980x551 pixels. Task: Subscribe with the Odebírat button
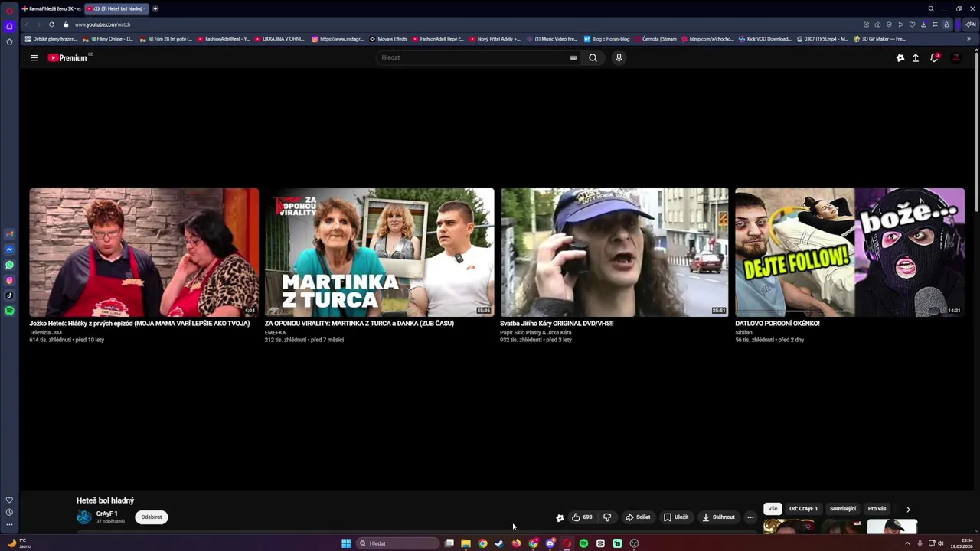point(152,517)
